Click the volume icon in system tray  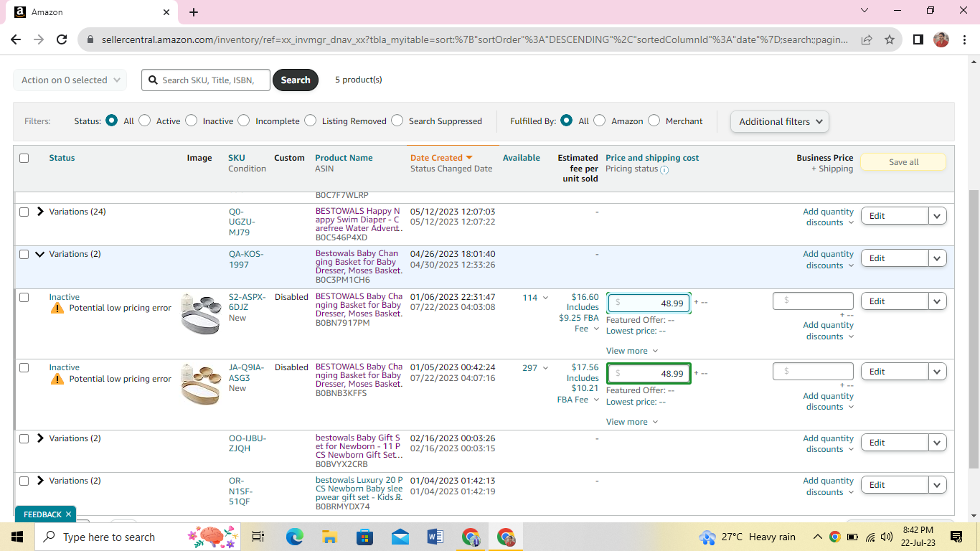pyautogui.click(x=887, y=537)
